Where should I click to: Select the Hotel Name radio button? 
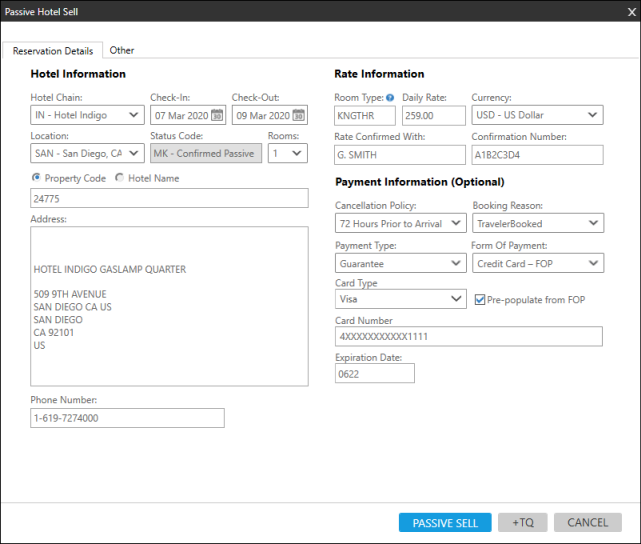[x=121, y=178]
